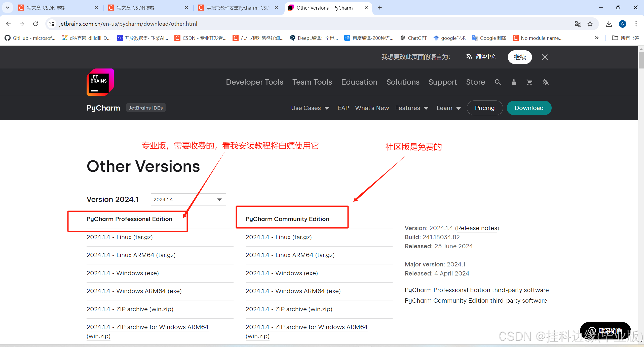Go to EAP page
Viewport: 644px width, 347px height.
343,108
